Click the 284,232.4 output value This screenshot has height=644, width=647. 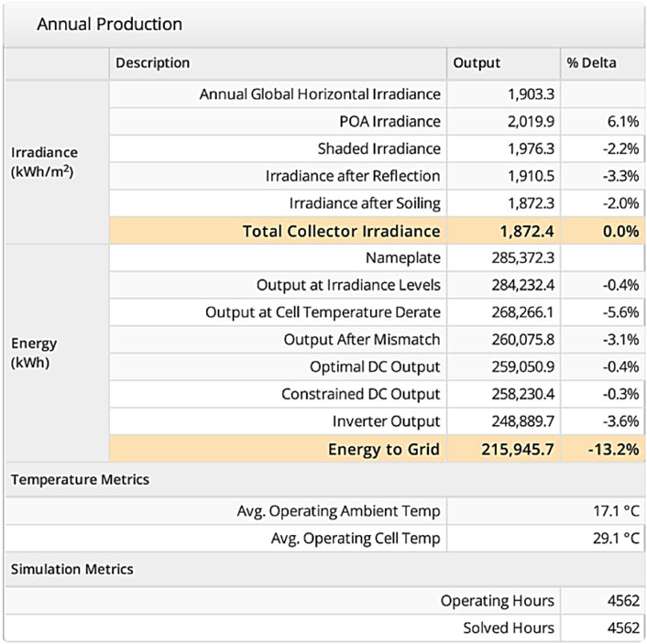coord(522,285)
